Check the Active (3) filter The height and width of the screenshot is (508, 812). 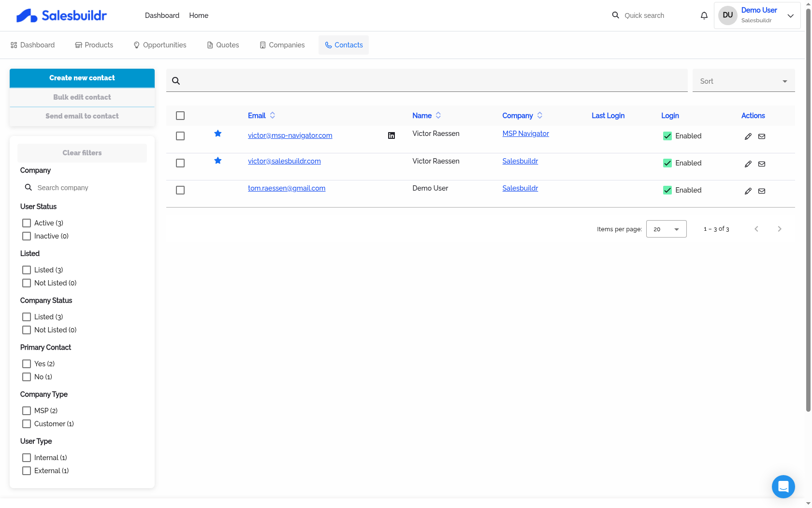click(x=27, y=223)
